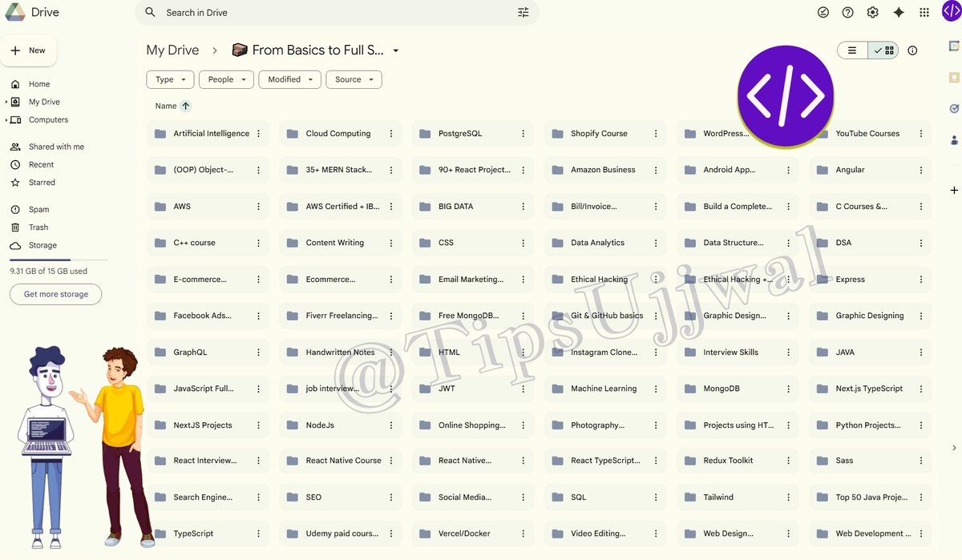Viewport: 962px width, 560px height.
Task: Open the Data Analytics folder
Action: coord(605,243)
